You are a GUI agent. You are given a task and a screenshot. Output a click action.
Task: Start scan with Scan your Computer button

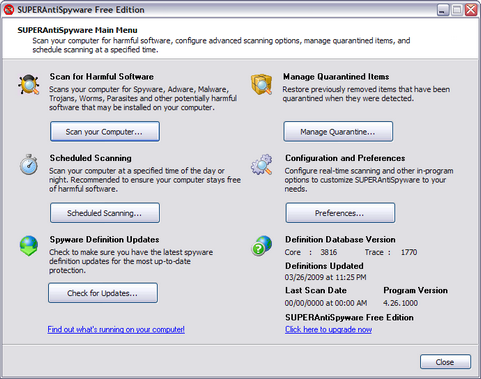[x=105, y=132]
